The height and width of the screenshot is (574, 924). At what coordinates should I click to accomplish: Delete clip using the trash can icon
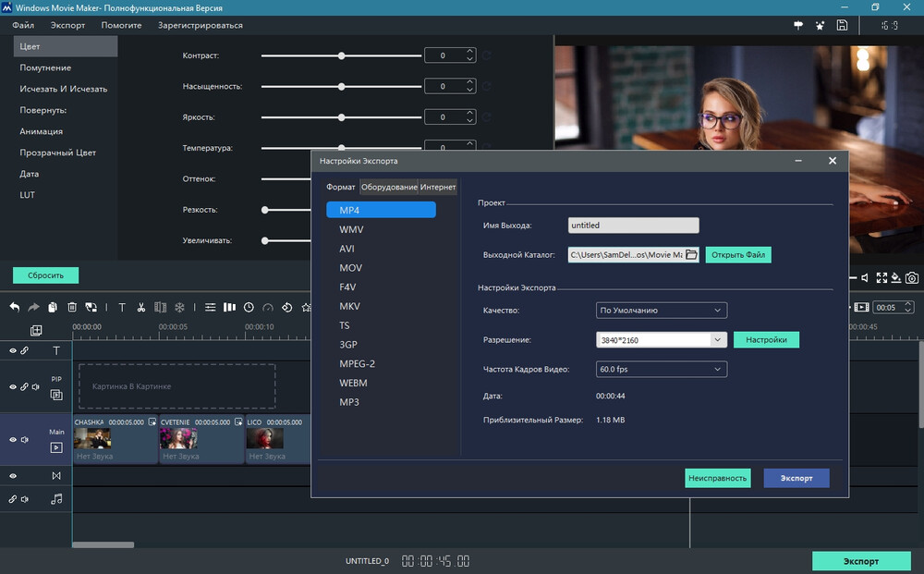coord(72,307)
